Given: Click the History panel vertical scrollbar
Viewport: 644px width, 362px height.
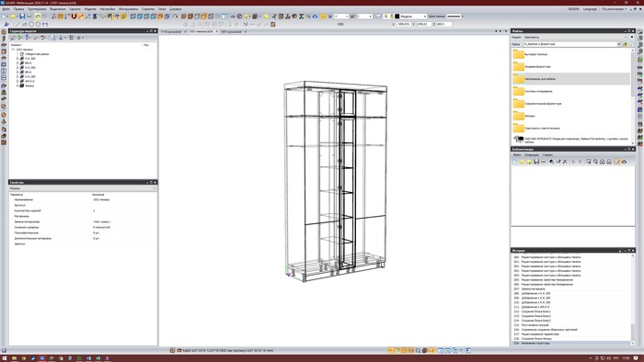Looking at the screenshot, I should [633, 299].
